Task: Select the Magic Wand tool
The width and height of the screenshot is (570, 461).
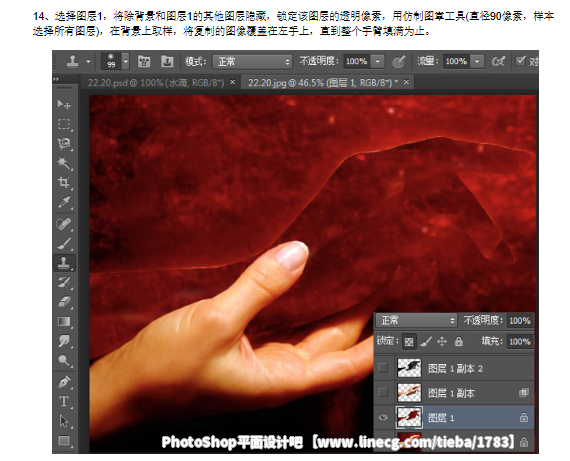Action: pyautogui.click(x=64, y=163)
